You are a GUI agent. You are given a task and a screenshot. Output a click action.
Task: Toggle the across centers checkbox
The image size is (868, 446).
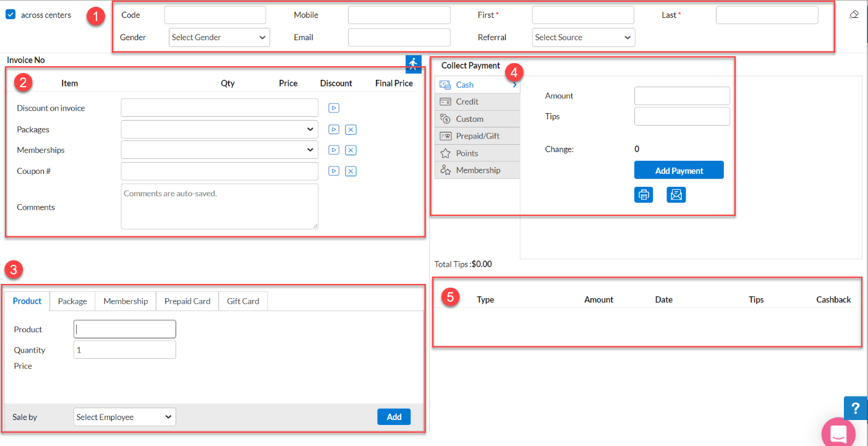11,15
